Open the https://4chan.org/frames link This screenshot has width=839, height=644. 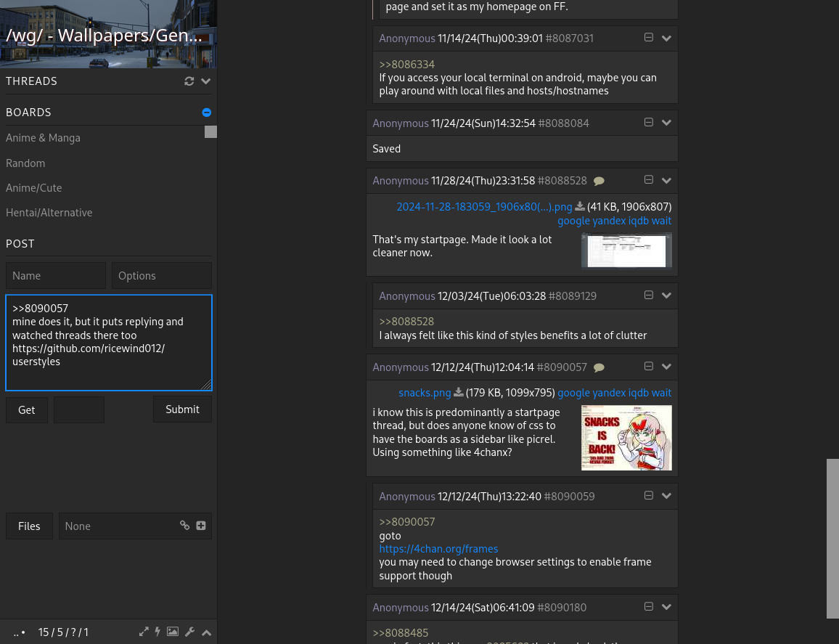pos(438,549)
